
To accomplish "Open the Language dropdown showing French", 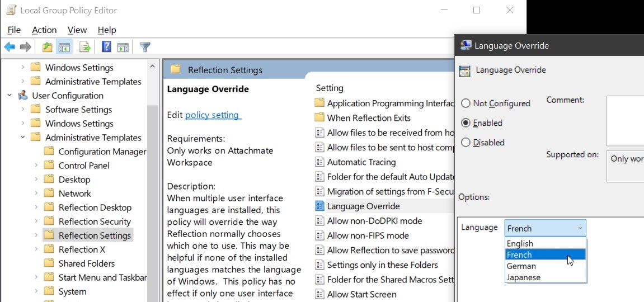I will 545,228.
